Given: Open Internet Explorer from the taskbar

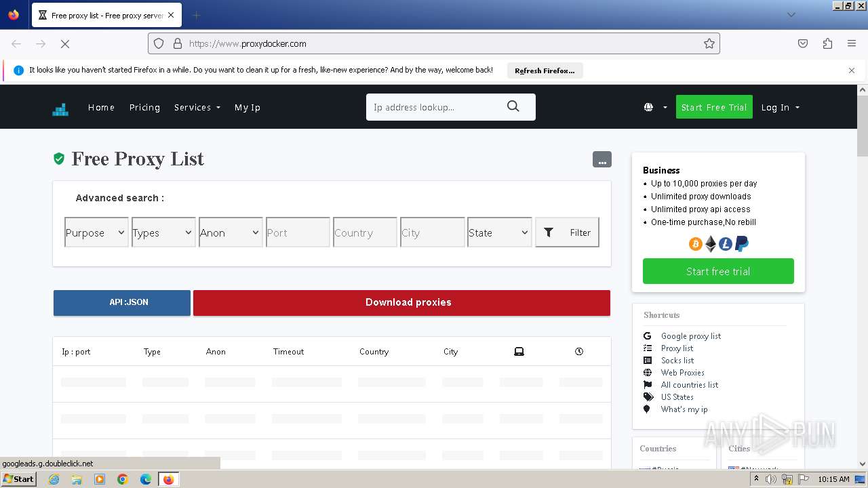Looking at the screenshot, I should coord(54,479).
